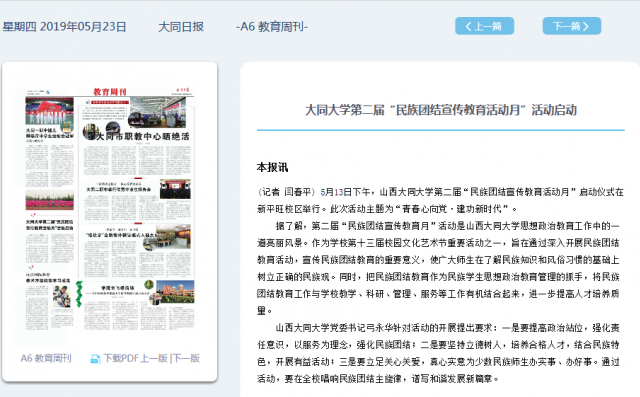
Task: Click the 大同日报 title in header
Action: coord(181,27)
